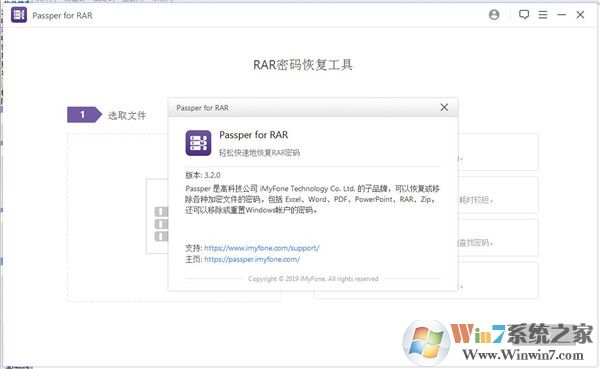Open the user account icon
Viewport: 600px width, 369px height.
point(494,15)
